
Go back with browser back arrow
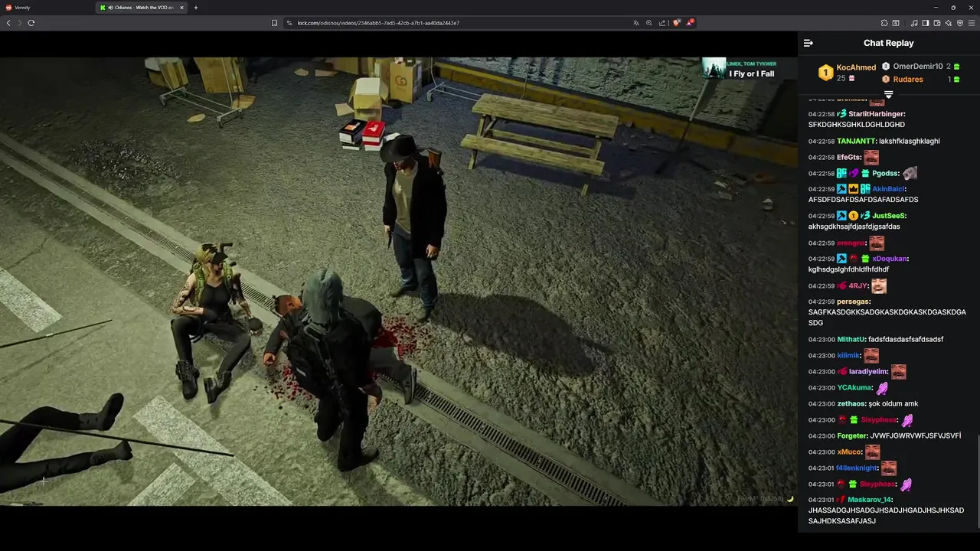click(x=8, y=23)
